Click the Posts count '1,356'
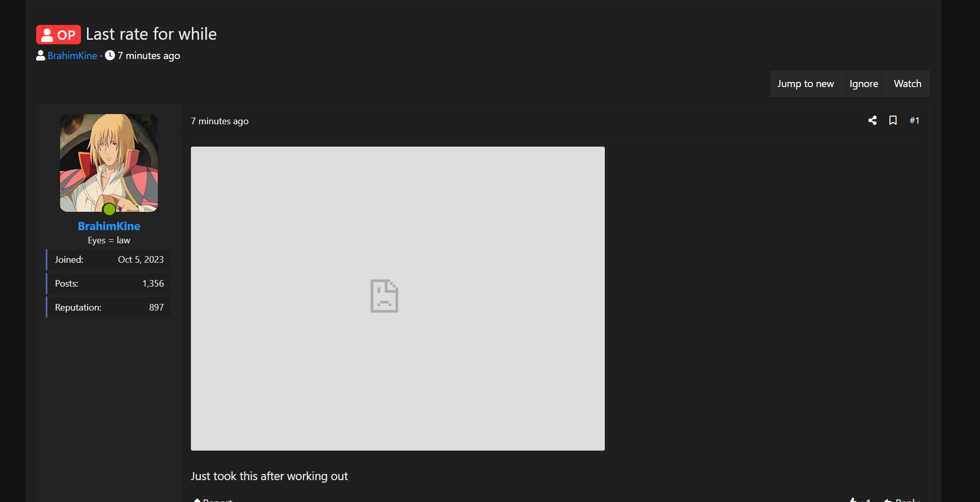Viewport: 980px width, 502px height. (x=153, y=284)
